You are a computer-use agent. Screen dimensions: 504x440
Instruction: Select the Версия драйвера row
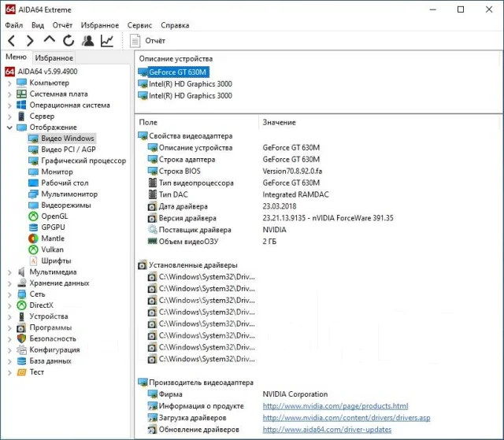271,218
